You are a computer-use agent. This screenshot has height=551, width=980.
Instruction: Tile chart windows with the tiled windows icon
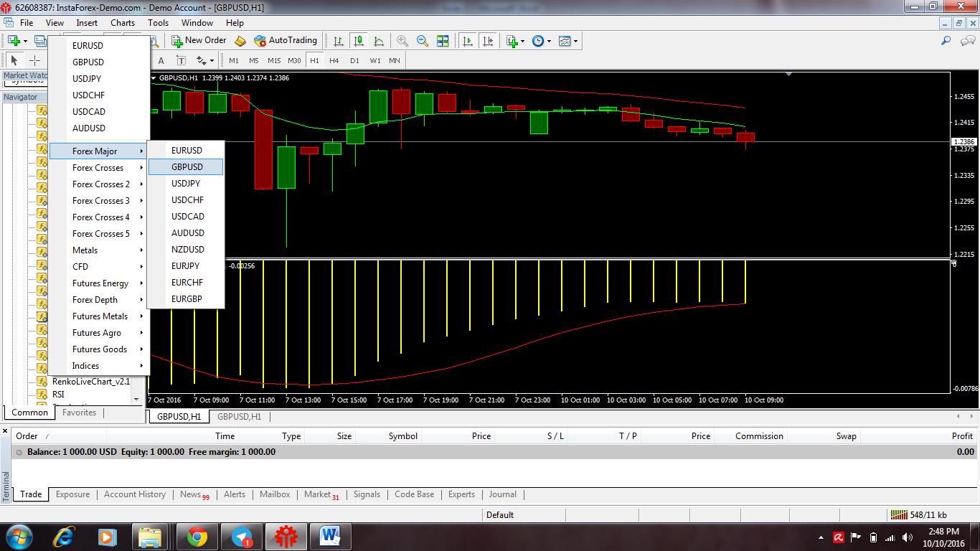pos(443,41)
